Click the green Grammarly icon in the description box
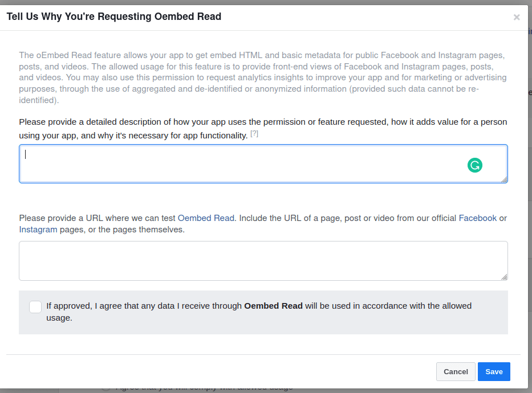This screenshot has width=532, height=393. point(474,165)
